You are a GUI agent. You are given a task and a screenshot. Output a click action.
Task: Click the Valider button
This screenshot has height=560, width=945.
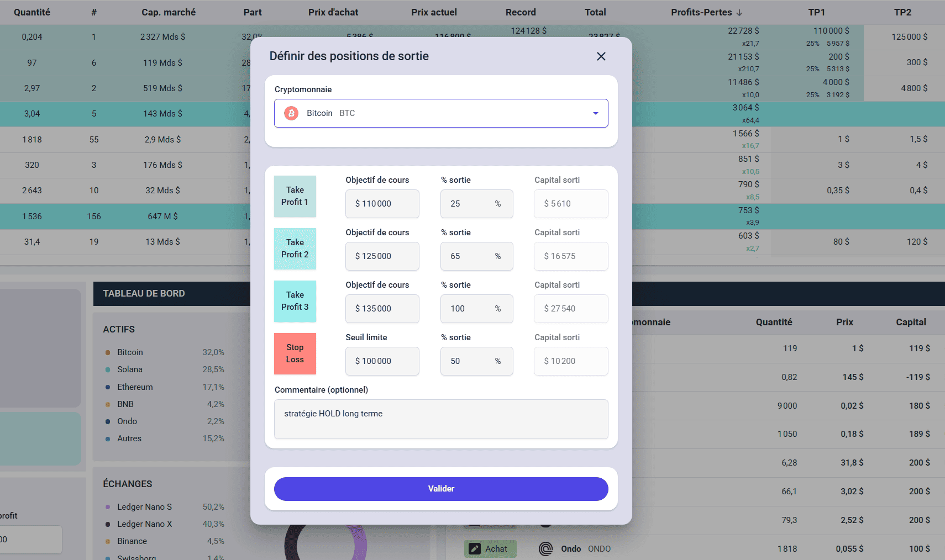[x=441, y=489]
